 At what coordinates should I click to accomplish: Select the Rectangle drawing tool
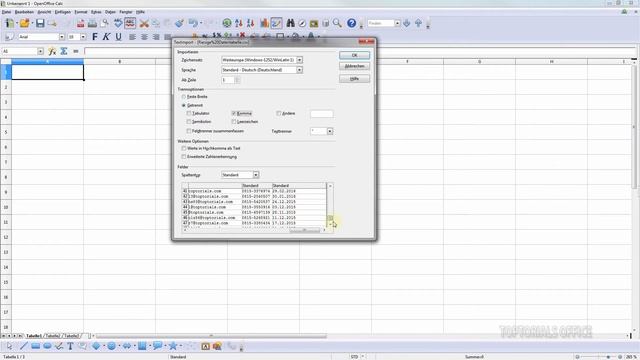36,346
